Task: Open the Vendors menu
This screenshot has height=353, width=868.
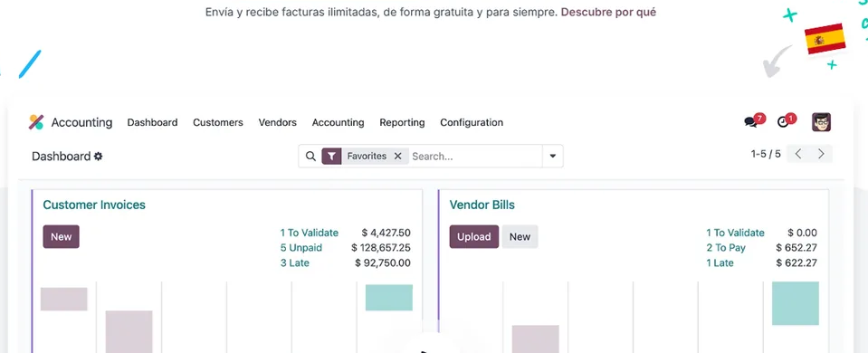Action: click(277, 122)
